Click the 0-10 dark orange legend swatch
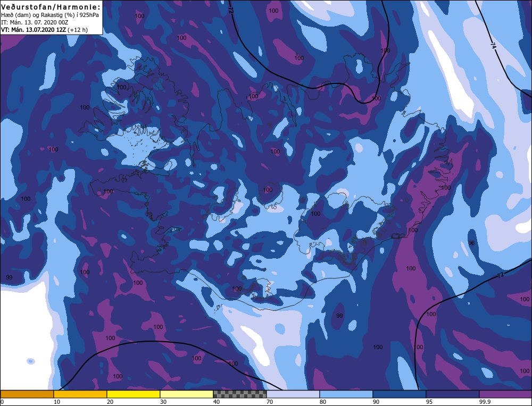The image size is (532, 406). (x=27, y=394)
